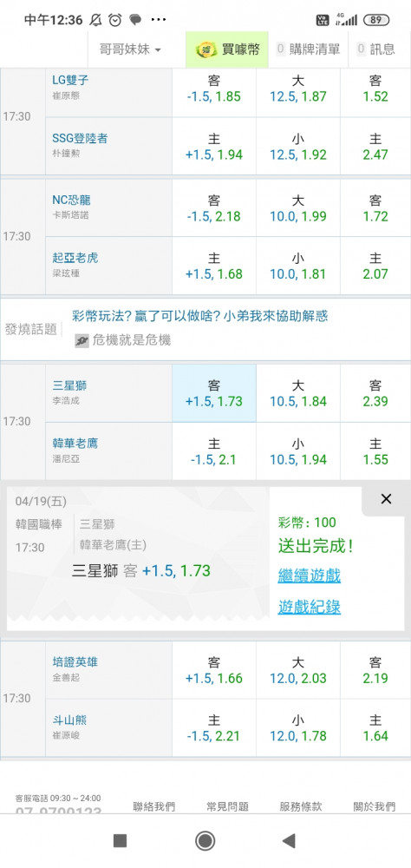Screen dimensions: 411x868
Task: Open the hot topic 彩幣玩法 link
Action: 200,316
